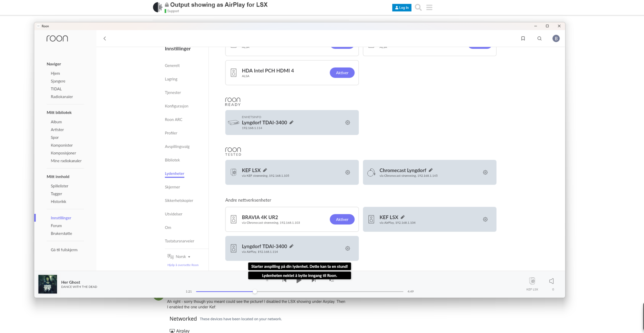Open Roon search magnifier icon
The height and width of the screenshot is (333, 644).
539,39
